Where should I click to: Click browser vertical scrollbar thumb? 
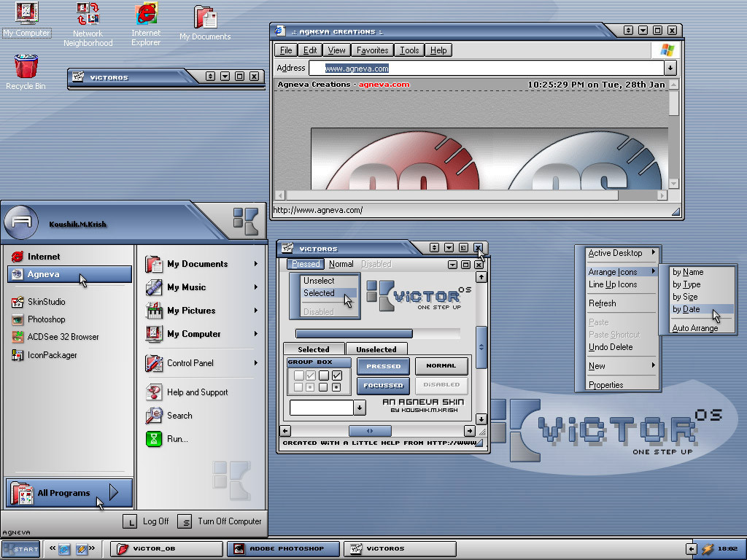[x=673, y=103]
